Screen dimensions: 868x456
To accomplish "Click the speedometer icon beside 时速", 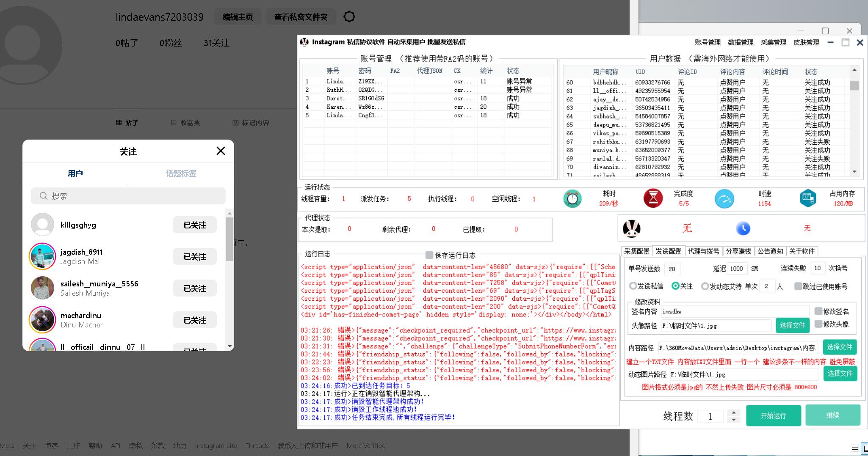I will [x=724, y=199].
